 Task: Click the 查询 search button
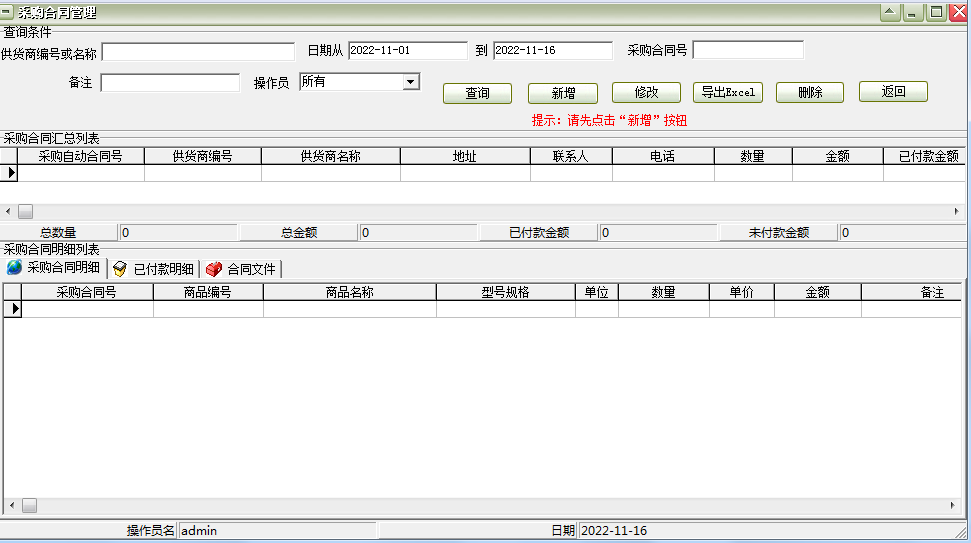coord(477,93)
